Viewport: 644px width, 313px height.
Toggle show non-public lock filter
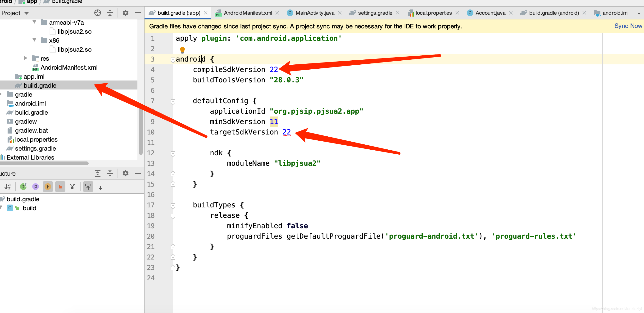[60, 186]
